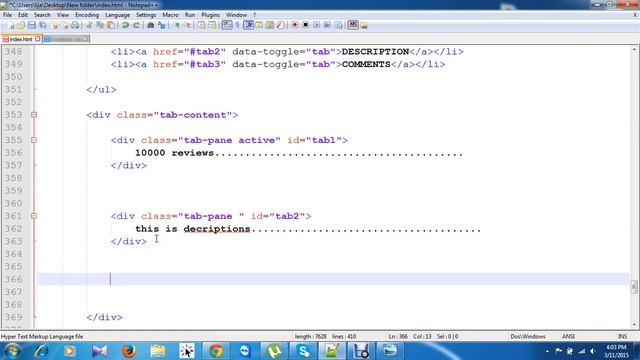The image size is (640, 360).
Task: Save all files toolbar icon
Action: point(42,25)
